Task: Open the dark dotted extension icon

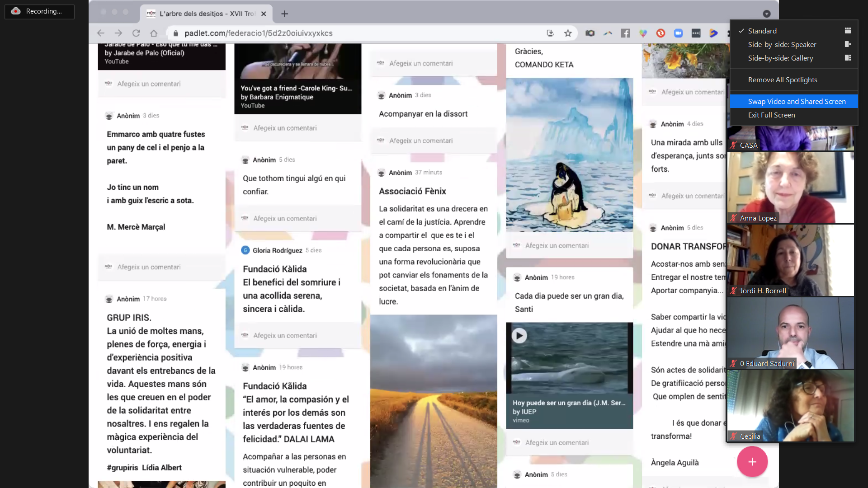Action: 696,33
